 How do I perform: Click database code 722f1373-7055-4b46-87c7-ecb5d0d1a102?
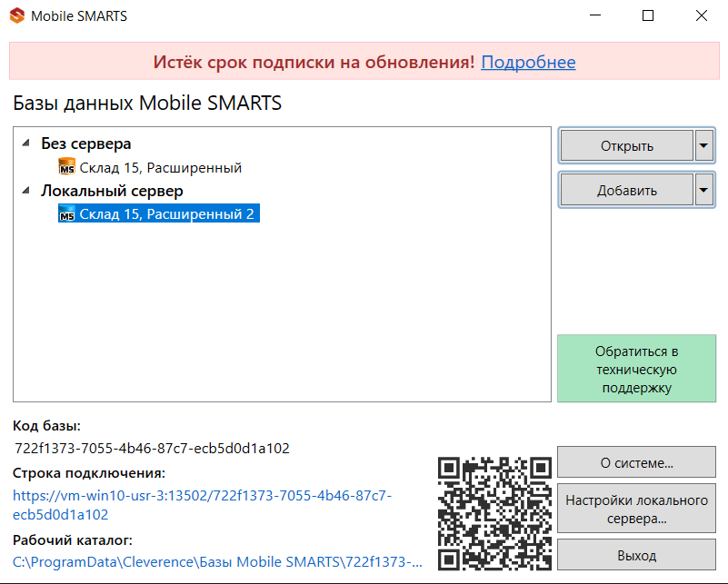[152, 448]
